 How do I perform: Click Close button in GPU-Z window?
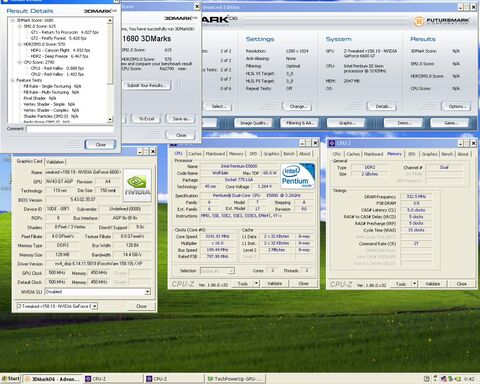[x=141, y=306]
